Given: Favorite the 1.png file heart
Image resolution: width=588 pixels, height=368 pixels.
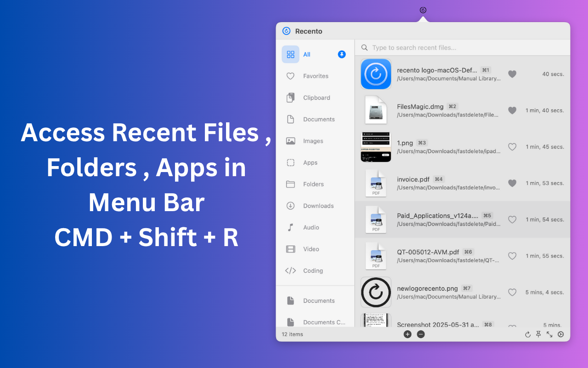Looking at the screenshot, I should [512, 147].
